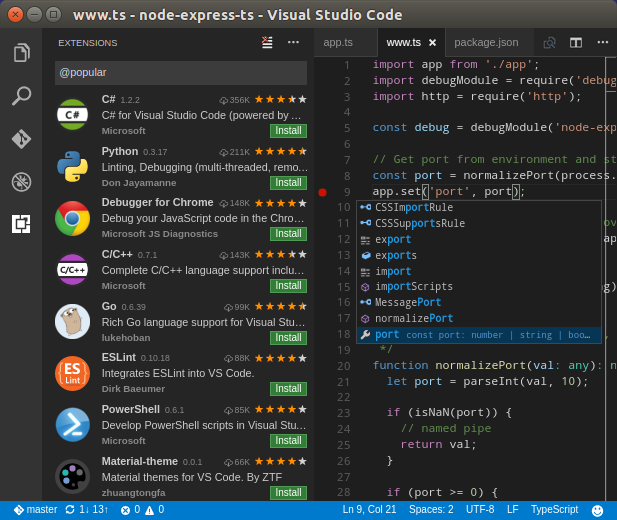The image size is (617, 520).
Task: Click the smiley feedback icon
Action: click(597, 510)
